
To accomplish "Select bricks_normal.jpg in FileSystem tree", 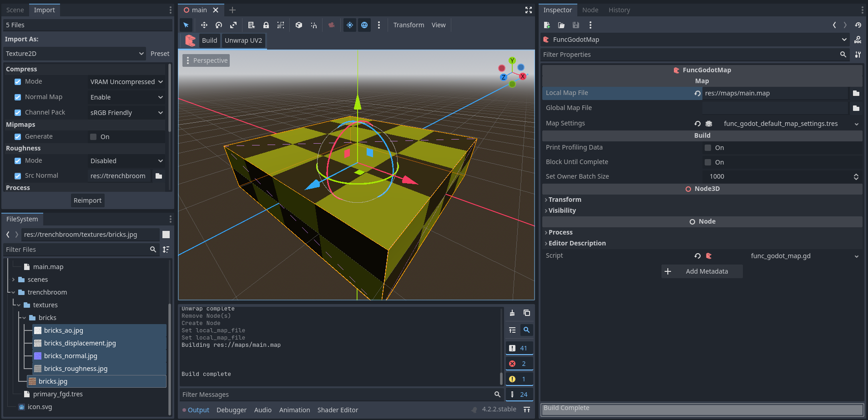I will coord(71,356).
